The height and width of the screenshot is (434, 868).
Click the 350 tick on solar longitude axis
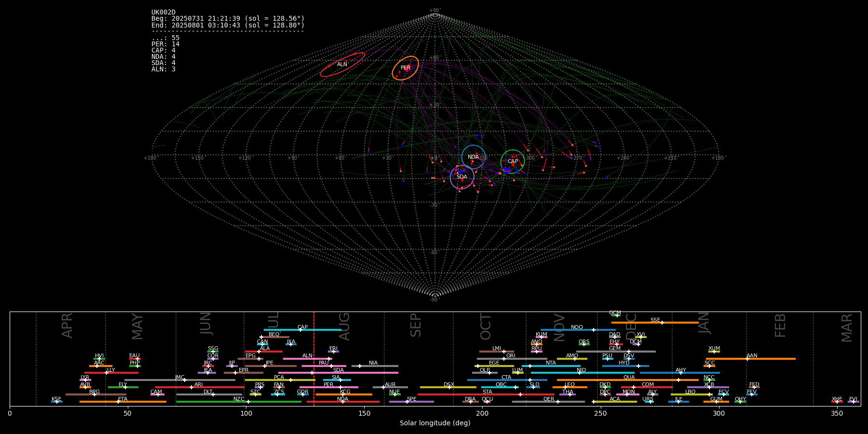(837, 414)
